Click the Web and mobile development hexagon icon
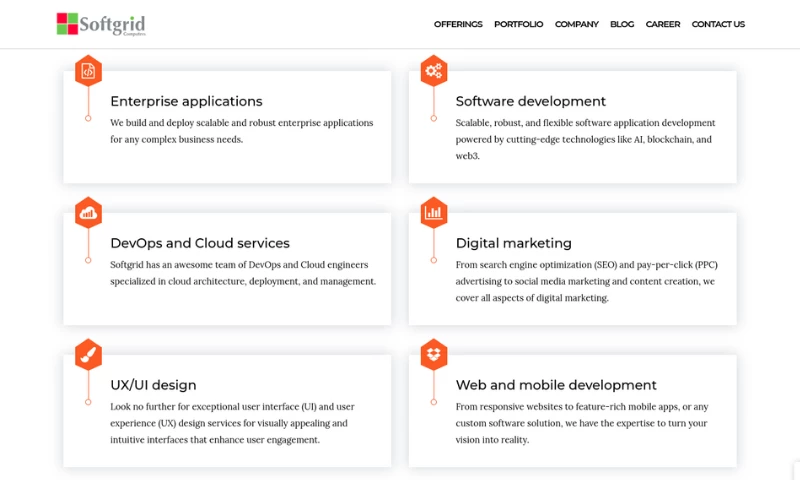The image size is (800, 480). pos(433,355)
